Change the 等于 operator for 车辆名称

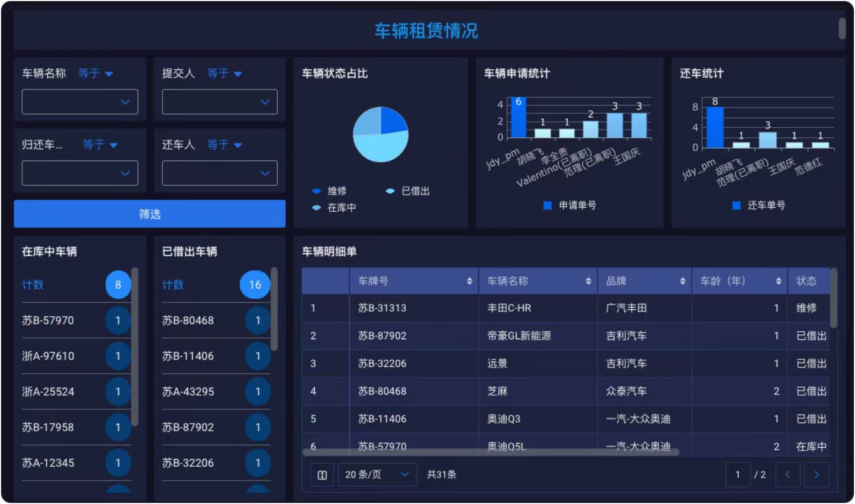click(95, 73)
